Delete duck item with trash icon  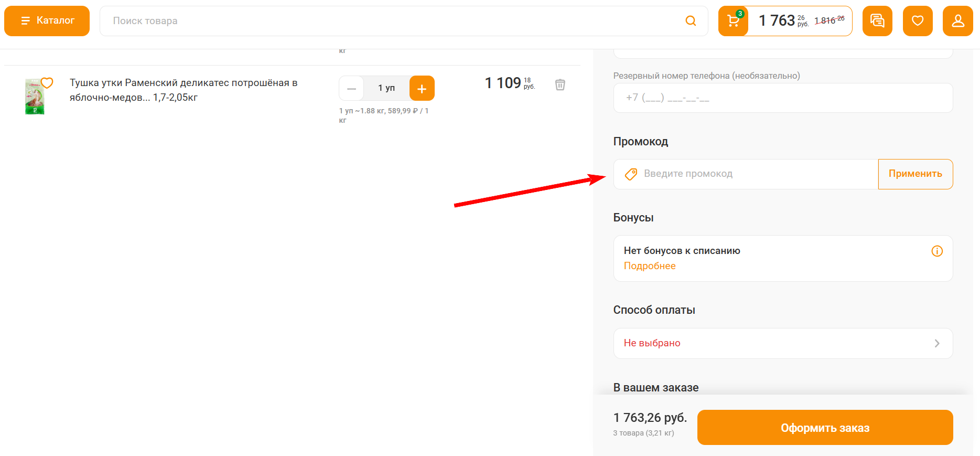tap(560, 84)
